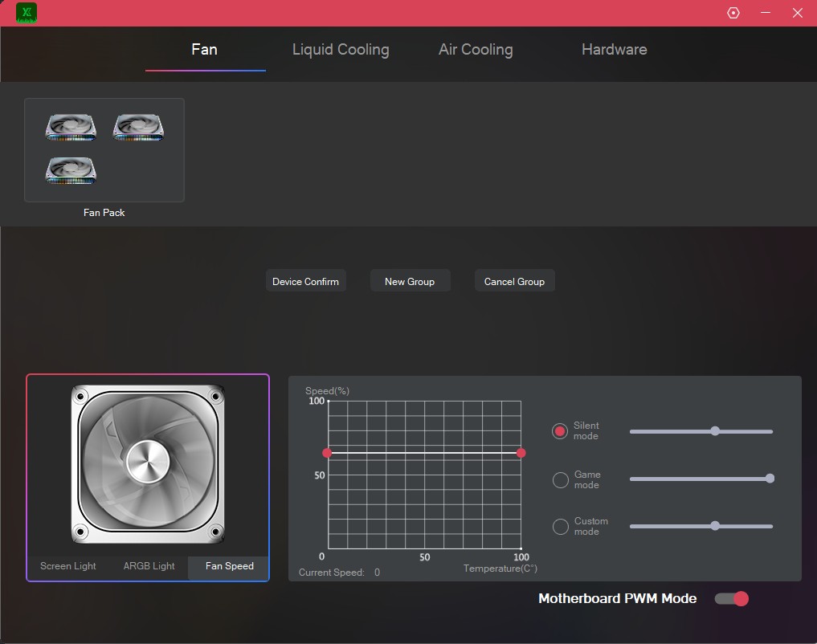Screen dimensions: 817x644
Task: Select the Fan Speed sub-tab
Action: point(229,566)
